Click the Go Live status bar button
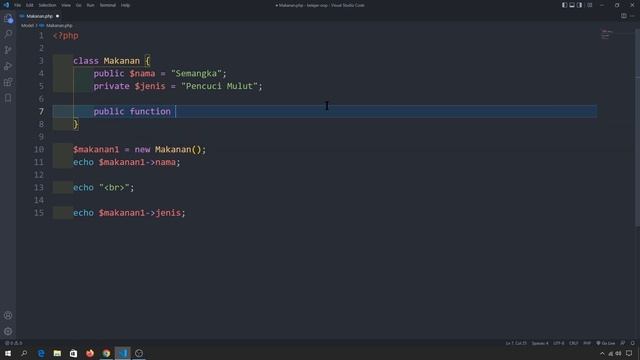 (x=606, y=343)
